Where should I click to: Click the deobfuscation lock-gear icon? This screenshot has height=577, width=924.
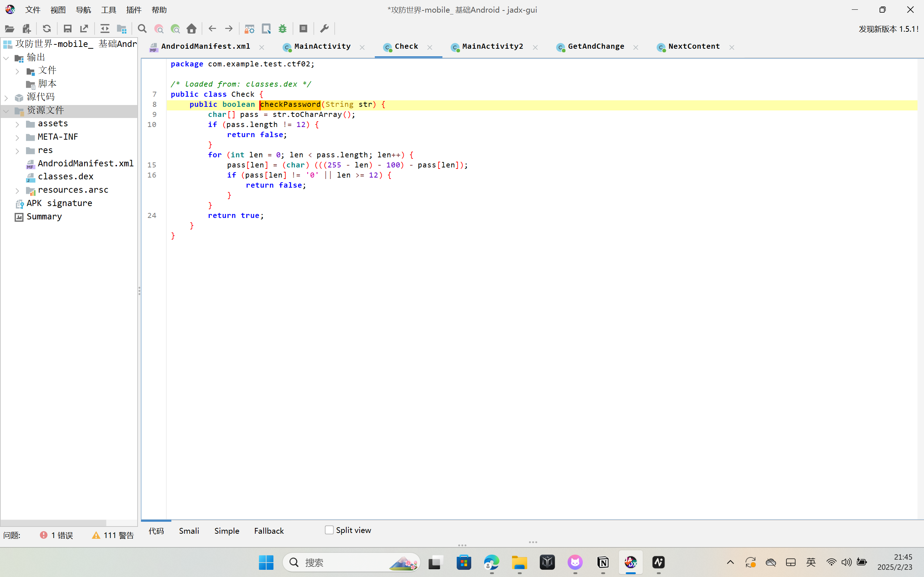coord(250,29)
